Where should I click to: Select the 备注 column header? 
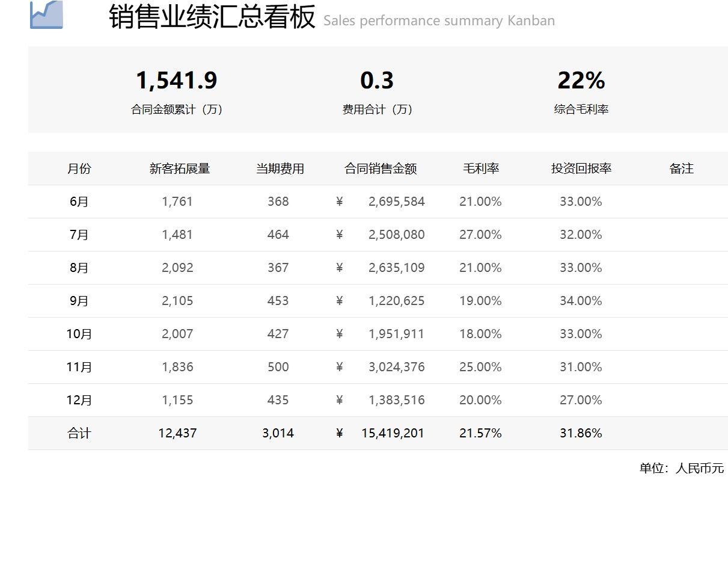coord(681,169)
